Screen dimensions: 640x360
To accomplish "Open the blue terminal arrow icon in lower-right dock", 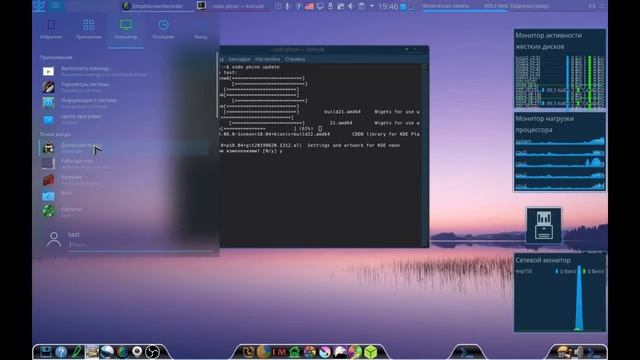I will (x=468, y=351).
